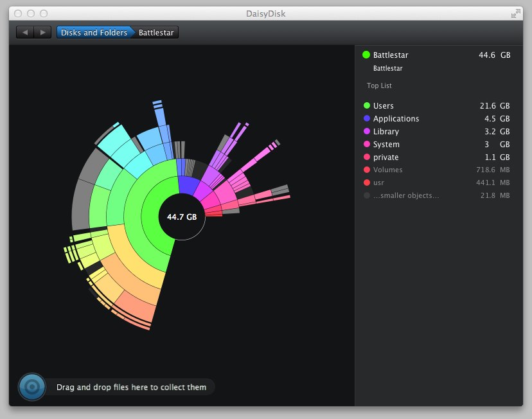
Task: Click the 21.8 MB value for smaller objects
Action: (x=495, y=195)
